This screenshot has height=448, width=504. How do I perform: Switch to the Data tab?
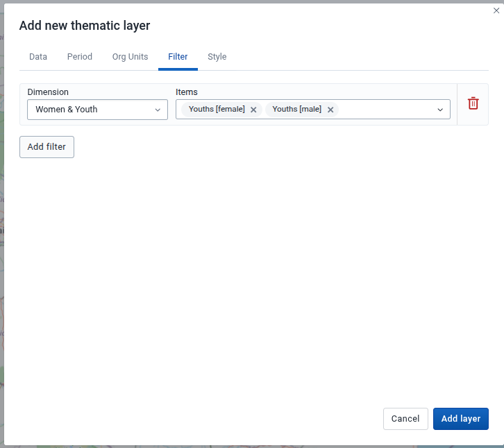point(38,57)
